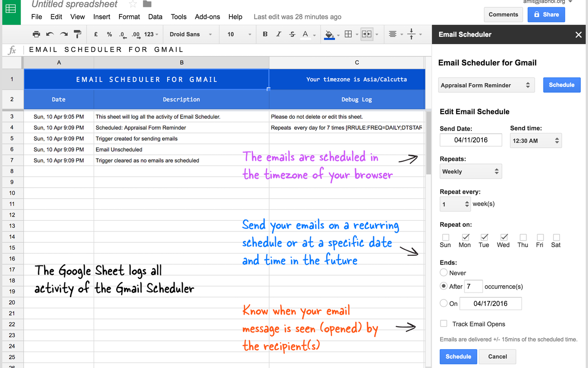Open the Appraisal Form Reminder selector
The height and width of the screenshot is (368, 588).
[486, 85]
